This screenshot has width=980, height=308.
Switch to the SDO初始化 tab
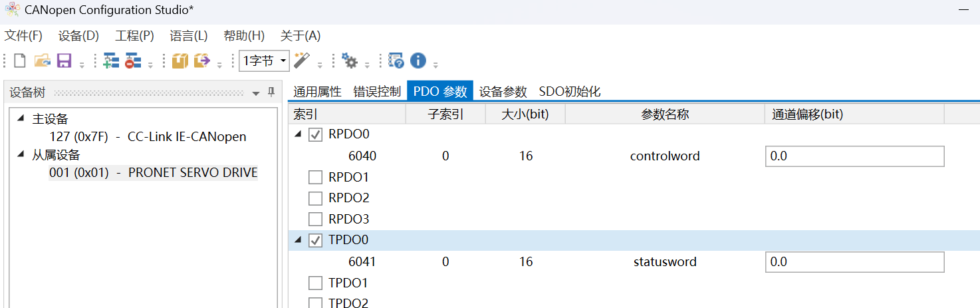point(570,92)
